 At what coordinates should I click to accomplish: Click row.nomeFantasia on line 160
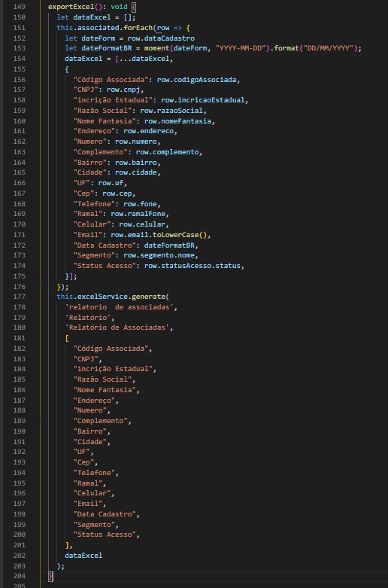177,121
